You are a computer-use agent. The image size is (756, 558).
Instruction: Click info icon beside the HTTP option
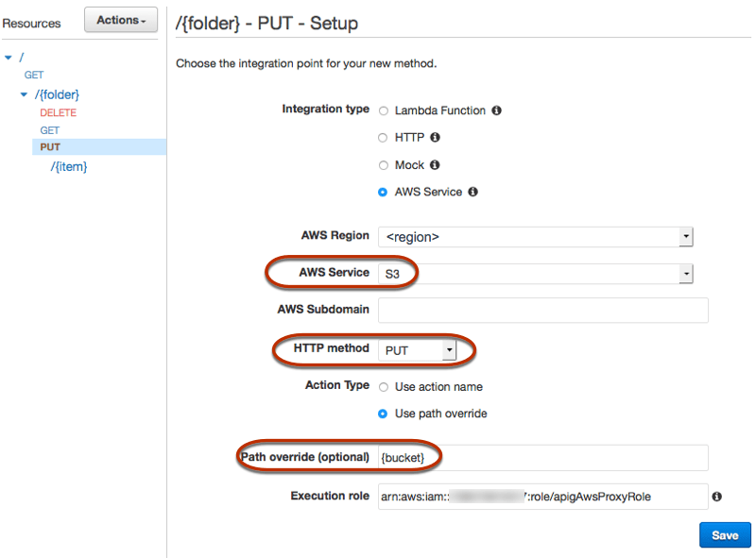(434, 136)
